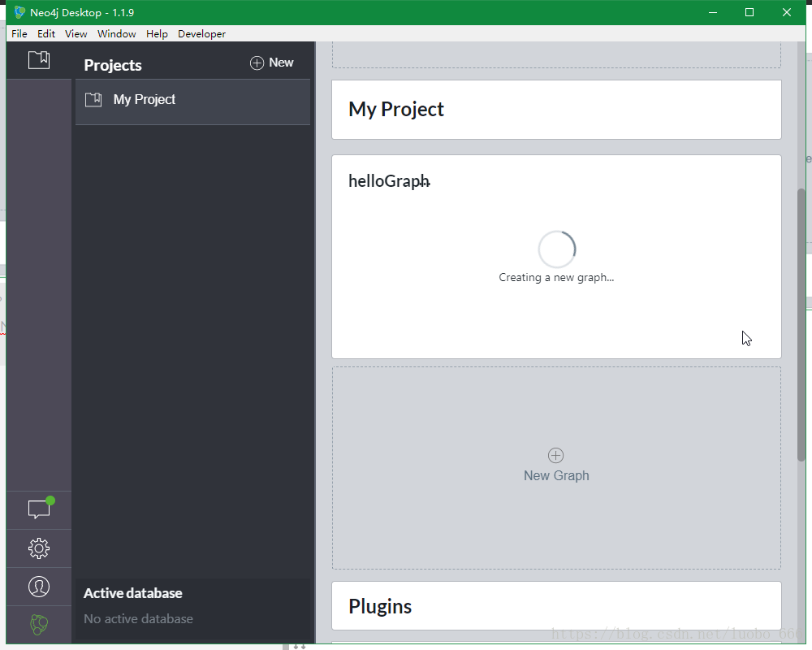Create a new project with New button
This screenshot has height=650, width=812.
[x=272, y=63]
